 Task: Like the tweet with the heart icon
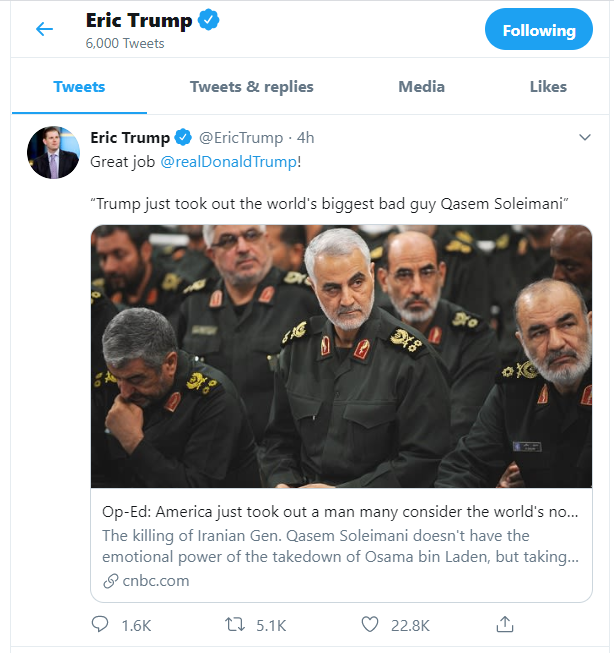[x=370, y=625]
